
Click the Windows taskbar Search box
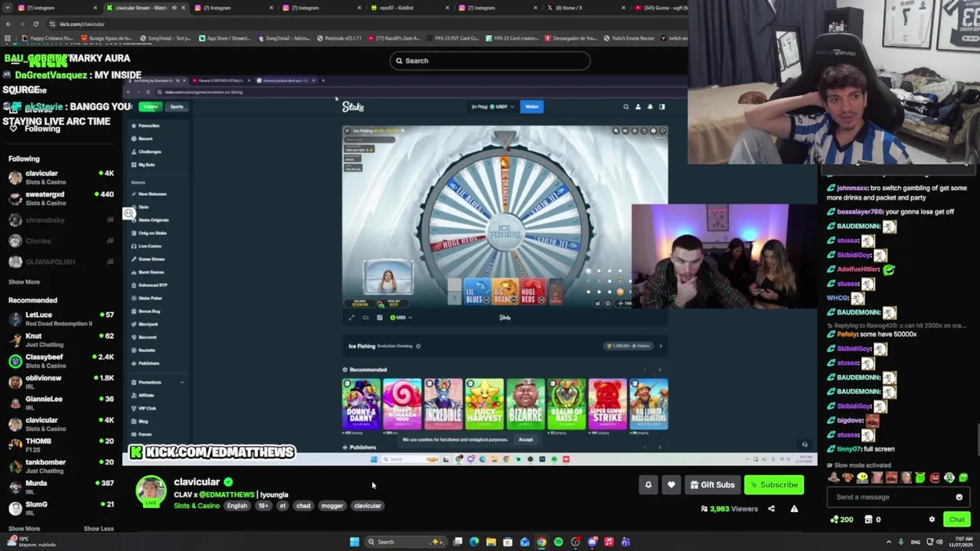point(406,542)
